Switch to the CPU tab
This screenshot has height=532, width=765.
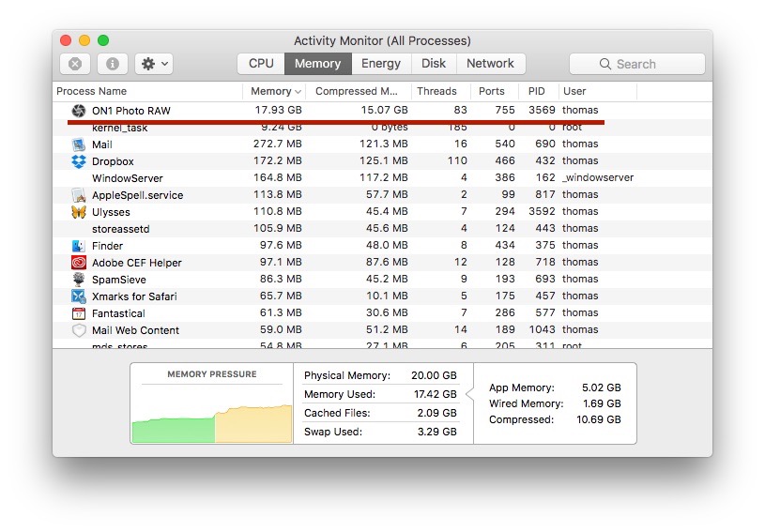(261, 64)
